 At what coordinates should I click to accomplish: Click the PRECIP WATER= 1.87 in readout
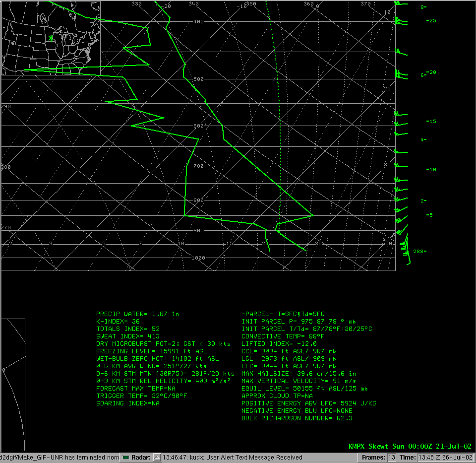tap(137, 314)
